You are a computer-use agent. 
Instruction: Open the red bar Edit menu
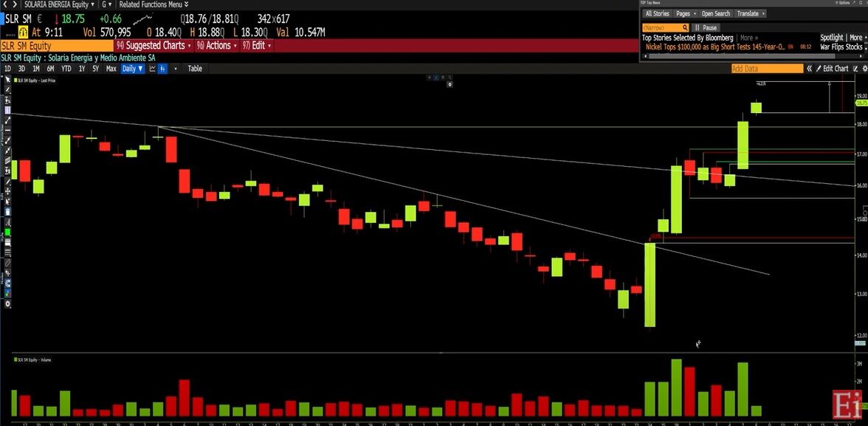256,46
